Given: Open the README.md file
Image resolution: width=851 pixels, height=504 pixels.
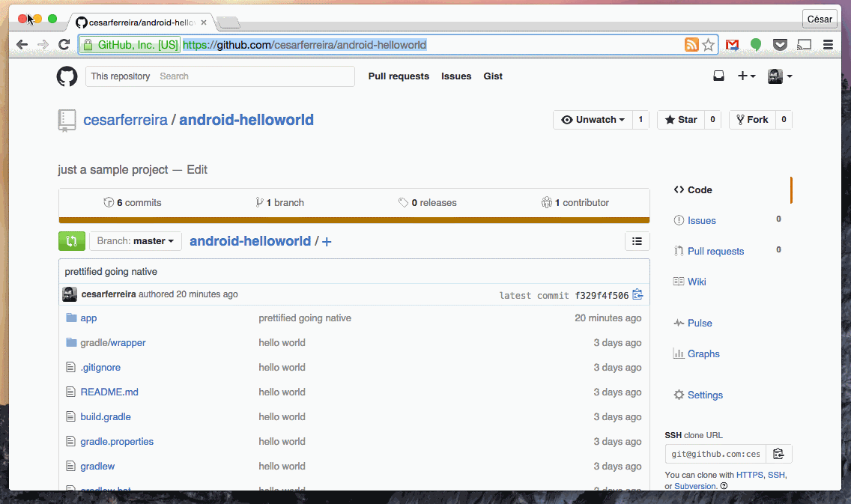Looking at the screenshot, I should click(x=109, y=392).
